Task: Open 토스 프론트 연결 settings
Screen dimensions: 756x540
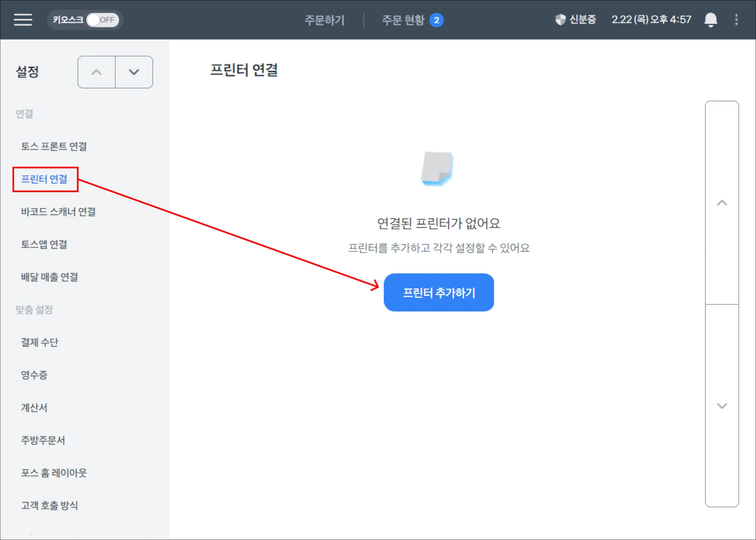Action: tap(54, 146)
